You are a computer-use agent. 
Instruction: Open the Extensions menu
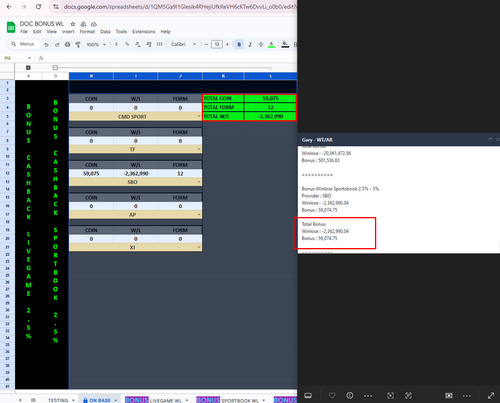[x=144, y=32]
